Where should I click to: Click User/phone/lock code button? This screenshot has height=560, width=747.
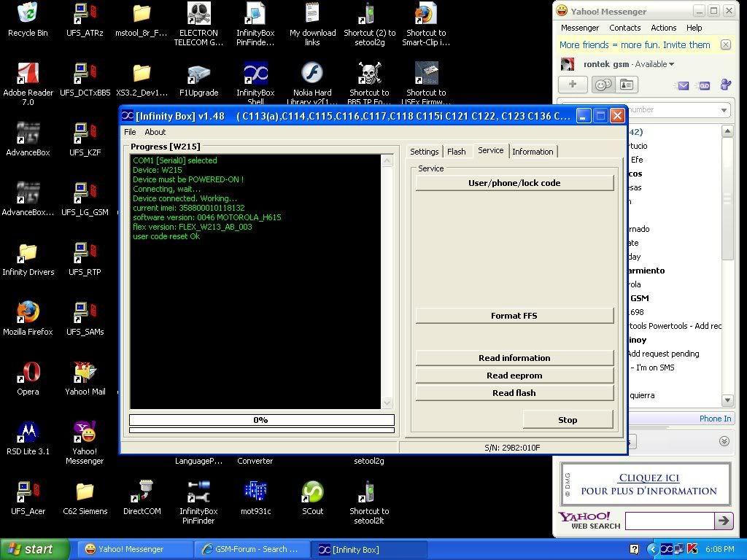click(514, 183)
